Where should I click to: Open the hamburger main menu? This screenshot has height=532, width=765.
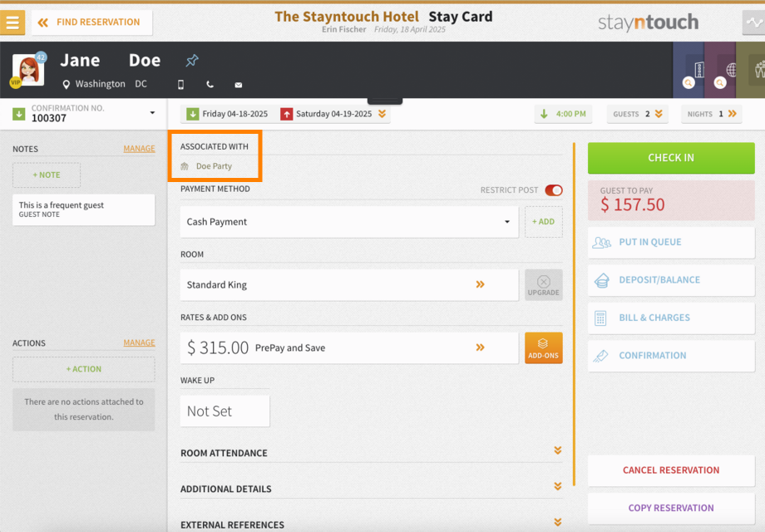point(12,22)
